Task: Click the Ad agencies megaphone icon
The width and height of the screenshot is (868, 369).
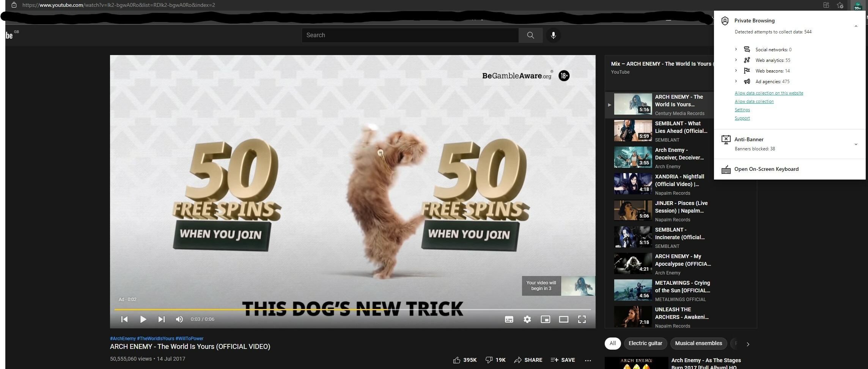Action: [747, 81]
